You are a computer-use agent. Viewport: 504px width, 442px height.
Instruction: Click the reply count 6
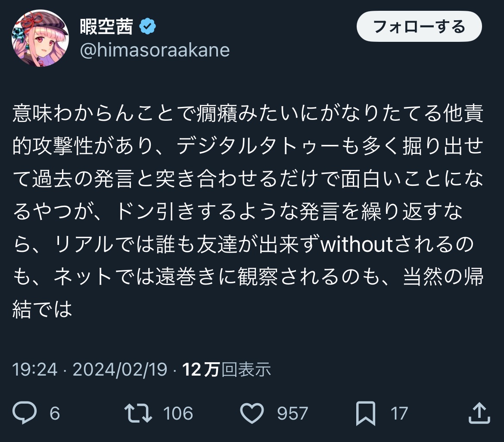click(55, 414)
